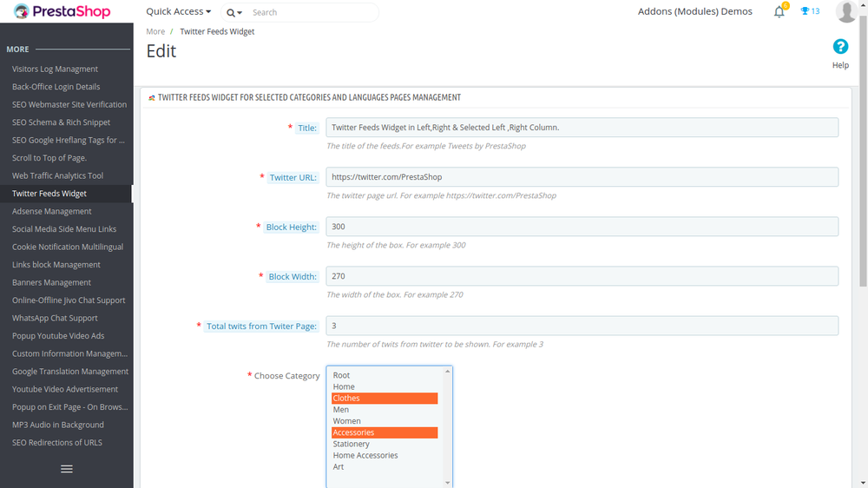Select Stationery in category list
The height and width of the screenshot is (488, 868).
[x=385, y=444]
